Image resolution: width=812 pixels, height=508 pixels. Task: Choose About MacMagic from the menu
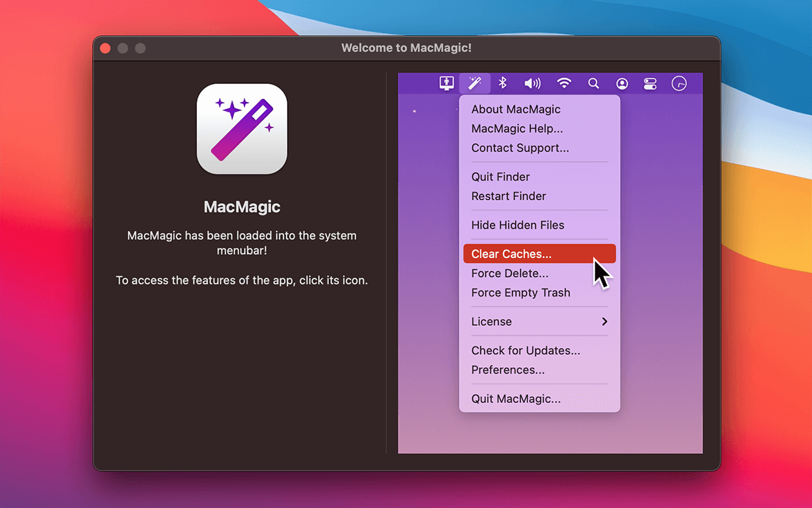516,109
